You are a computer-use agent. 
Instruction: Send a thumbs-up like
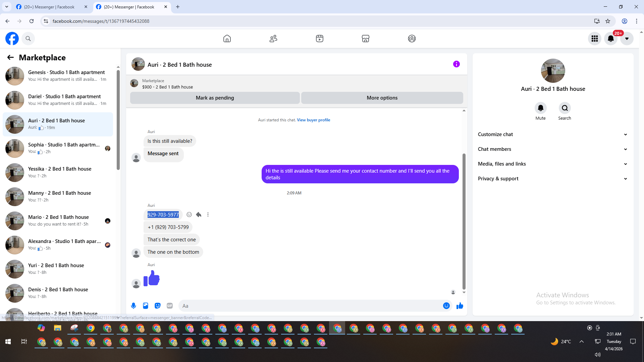[460, 306]
